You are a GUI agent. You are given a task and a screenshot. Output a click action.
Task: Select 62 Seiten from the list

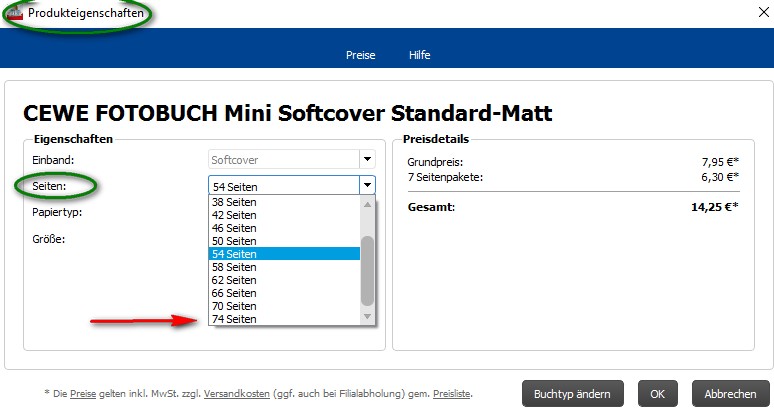pyautogui.click(x=284, y=280)
